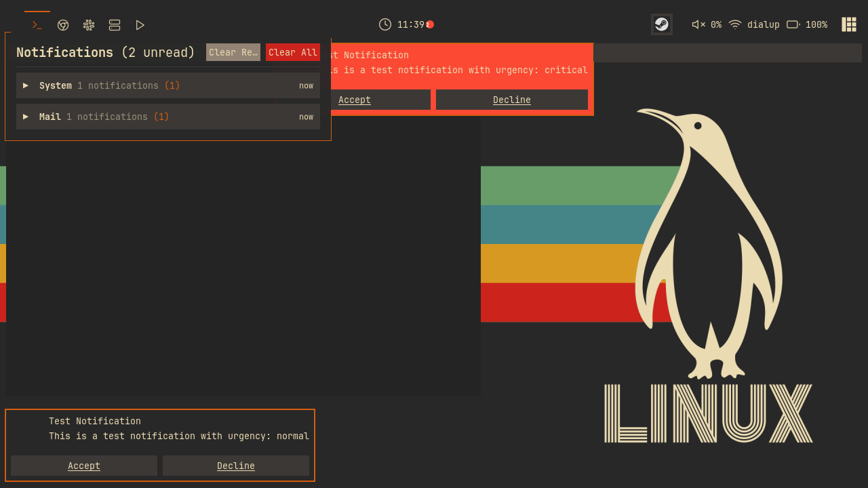The image size is (868, 488).
Task: Click the System group name in notifications
Action: pos(56,85)
